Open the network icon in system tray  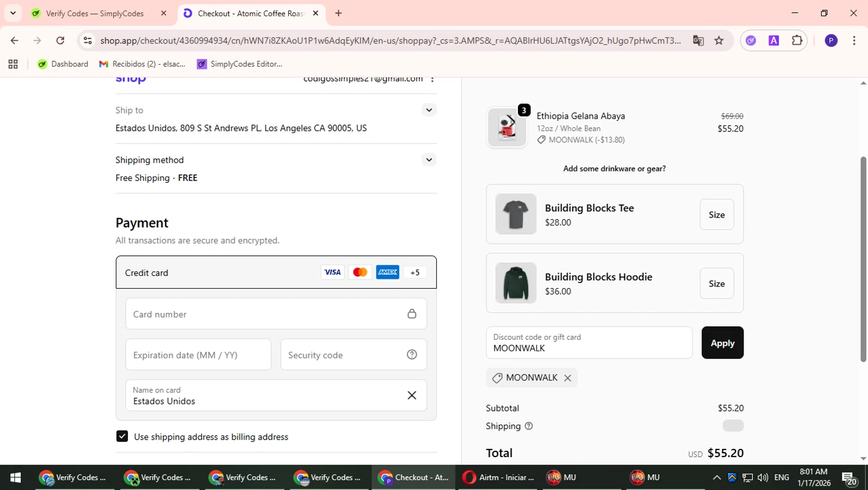tap(748, 477)
